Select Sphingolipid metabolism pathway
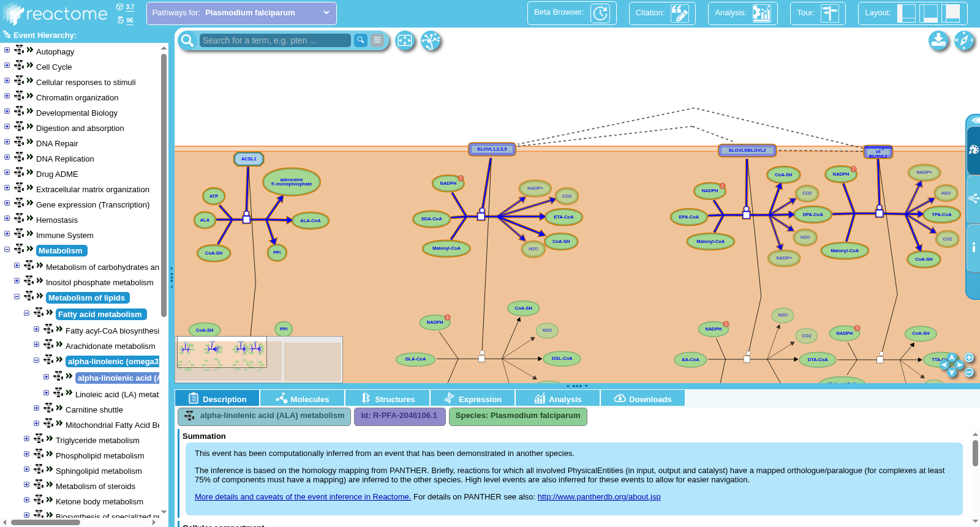Image resolution: width=980 pixels, height=527 pixels. (99, 471)
